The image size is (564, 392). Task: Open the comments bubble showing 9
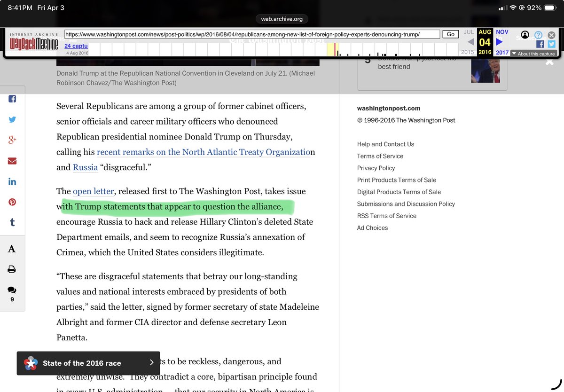tap(12, 294)
